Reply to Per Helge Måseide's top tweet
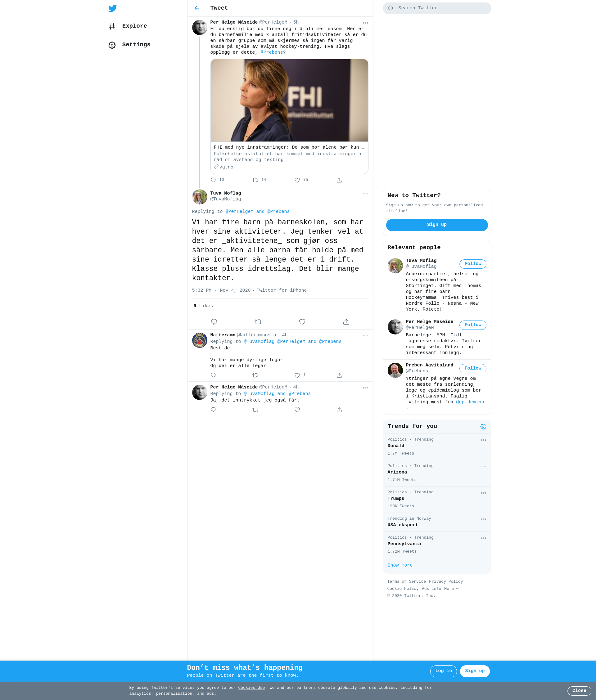This screenshot has width=596, height=700. click(x=213, y=180)
